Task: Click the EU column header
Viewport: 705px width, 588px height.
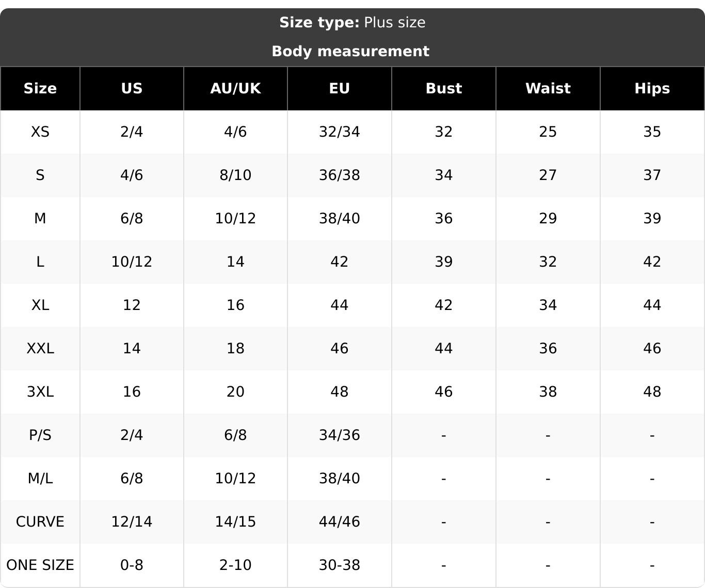Action: tap(340, 88)
